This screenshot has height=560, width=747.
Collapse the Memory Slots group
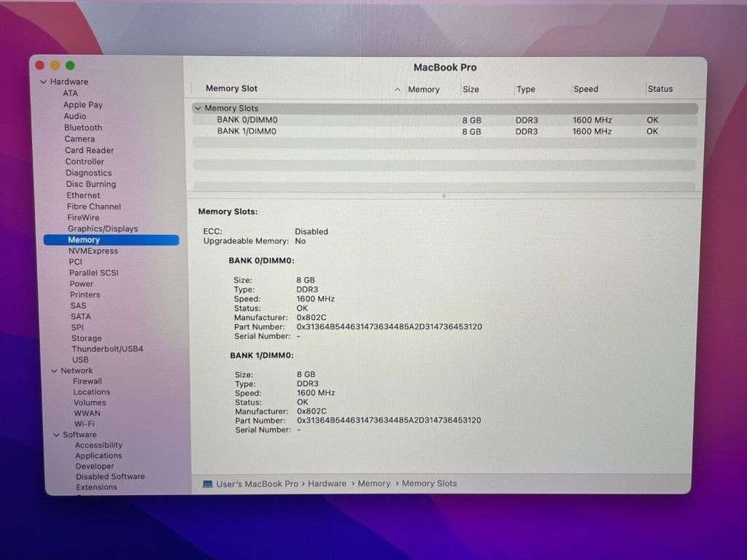pos(198,107)
